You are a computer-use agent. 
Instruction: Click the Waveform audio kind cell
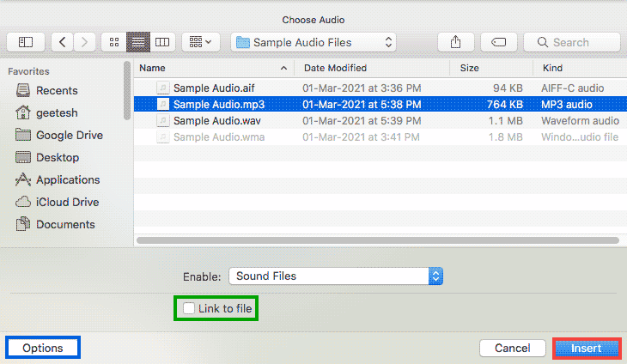click(x=581, y=121)
